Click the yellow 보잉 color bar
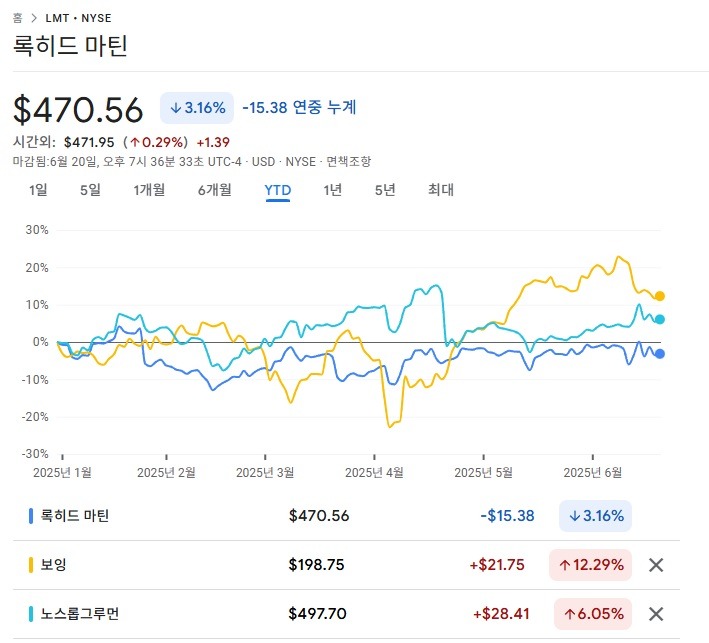The image size is (709, 643). point(31,565)
